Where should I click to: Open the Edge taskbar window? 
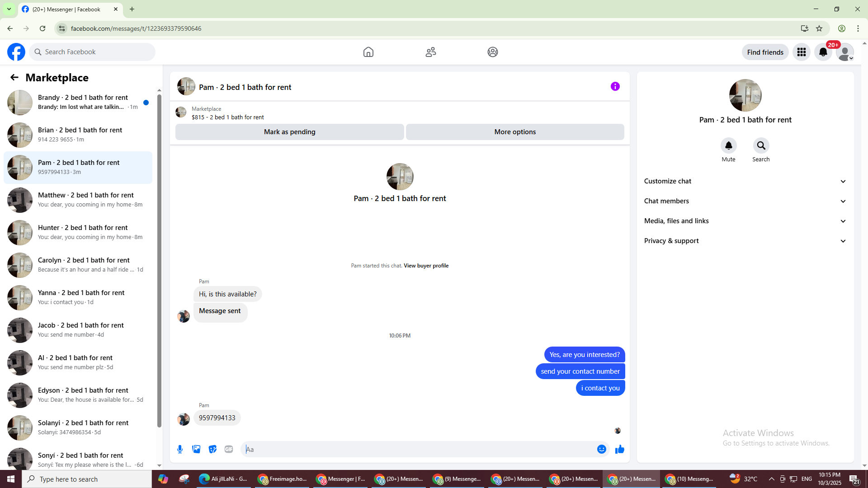pos(223,479)
